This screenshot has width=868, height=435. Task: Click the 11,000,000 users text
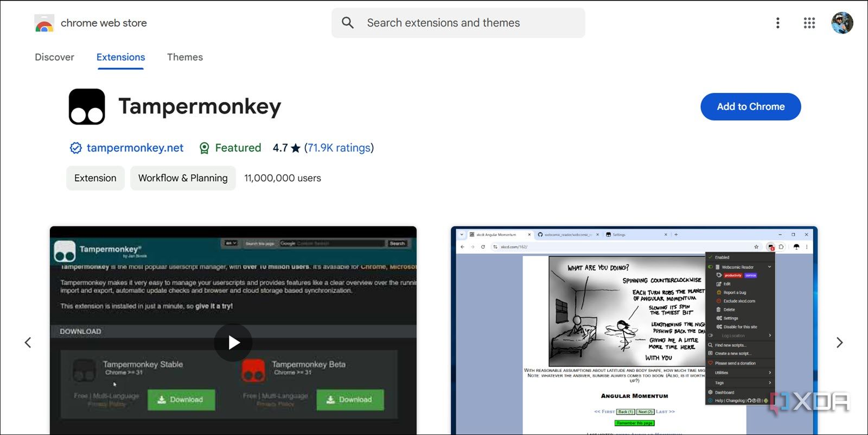click(x=283, y=178)
